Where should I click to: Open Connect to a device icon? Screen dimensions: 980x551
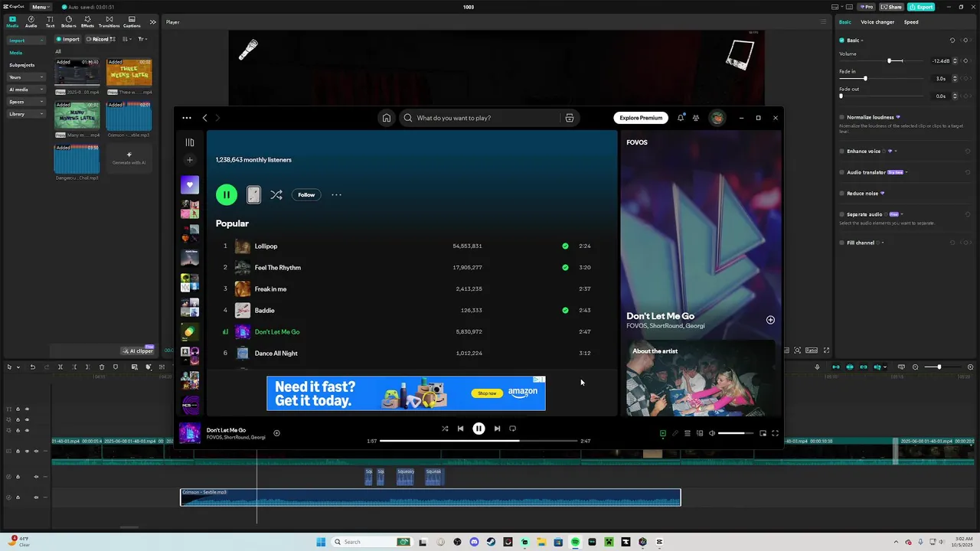700,433
